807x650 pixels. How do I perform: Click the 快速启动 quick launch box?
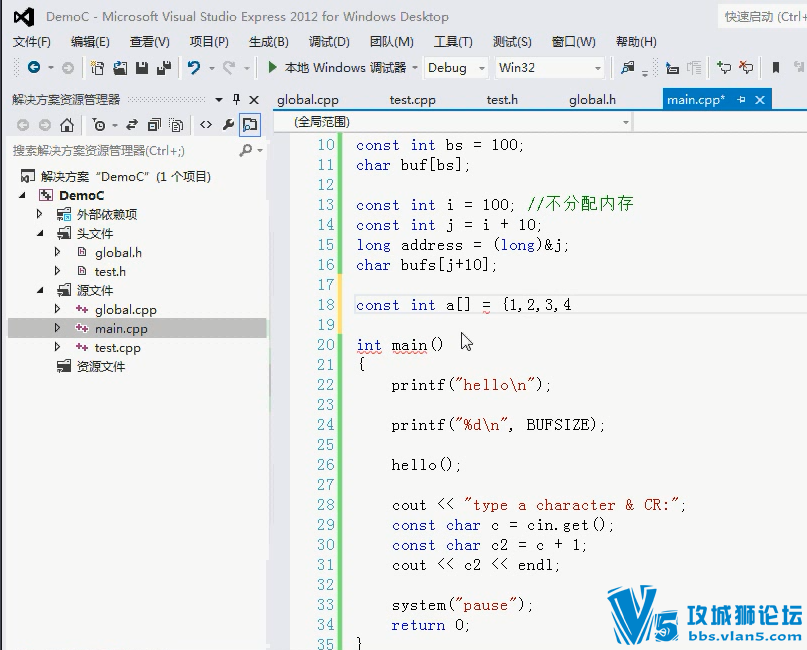(x=763, y=17)
